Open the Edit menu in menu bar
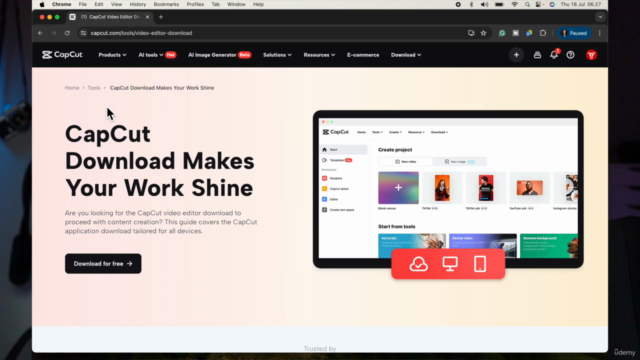The width and height of the screenshot is (640, 360). pyautogui.click(x=99, y=4)
